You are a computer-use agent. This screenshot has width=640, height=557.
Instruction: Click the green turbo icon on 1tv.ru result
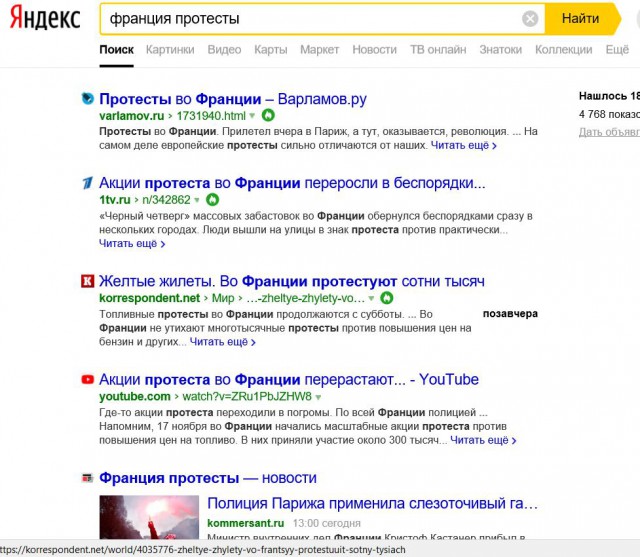click(213, 200)
